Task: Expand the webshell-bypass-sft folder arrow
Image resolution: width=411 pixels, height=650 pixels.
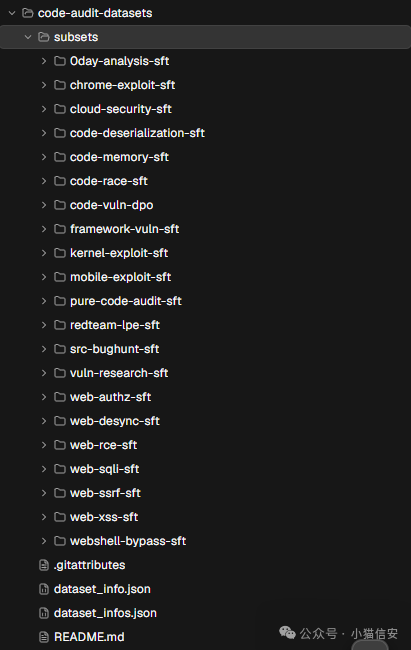Action: click(x=44, y=541)
